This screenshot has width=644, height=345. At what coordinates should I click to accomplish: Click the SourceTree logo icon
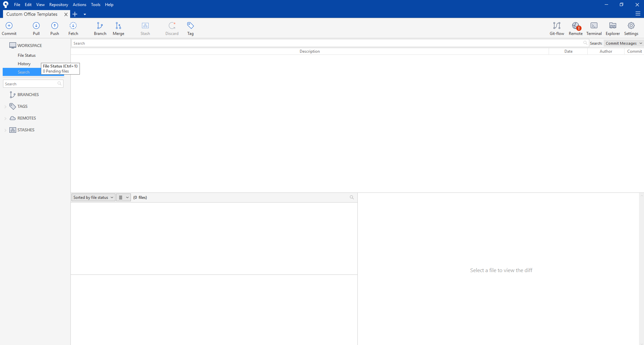pos(6,5)
